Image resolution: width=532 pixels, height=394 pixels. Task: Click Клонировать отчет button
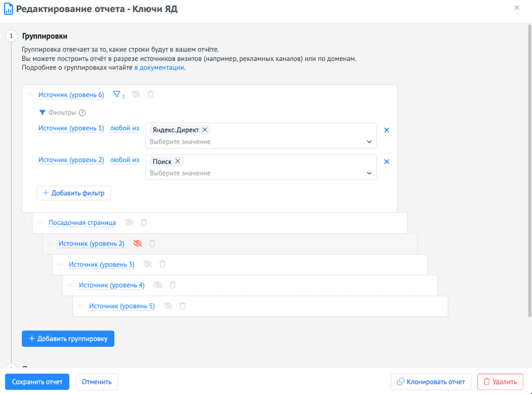click(431, 382)
